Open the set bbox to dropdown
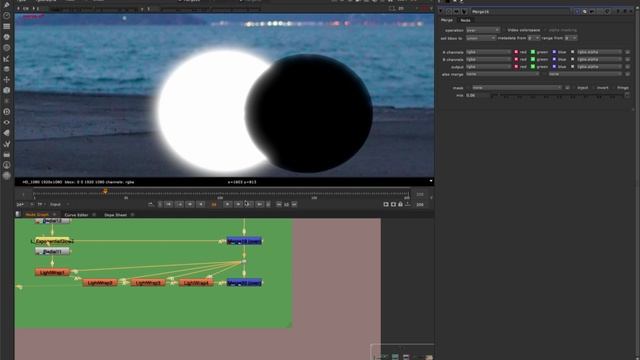Screen dimensions: 640x360 tap(481, 38)
